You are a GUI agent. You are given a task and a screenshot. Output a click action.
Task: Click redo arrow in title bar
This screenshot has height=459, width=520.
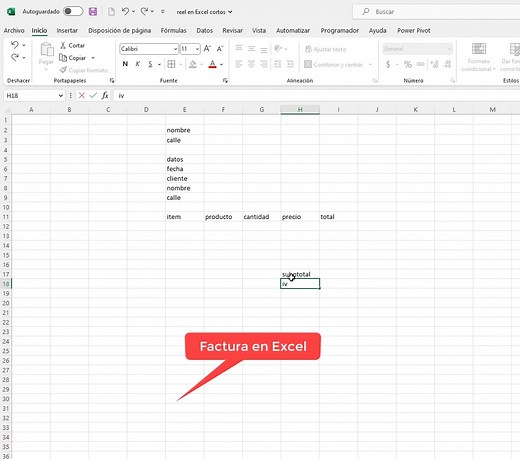coord(144,11)
